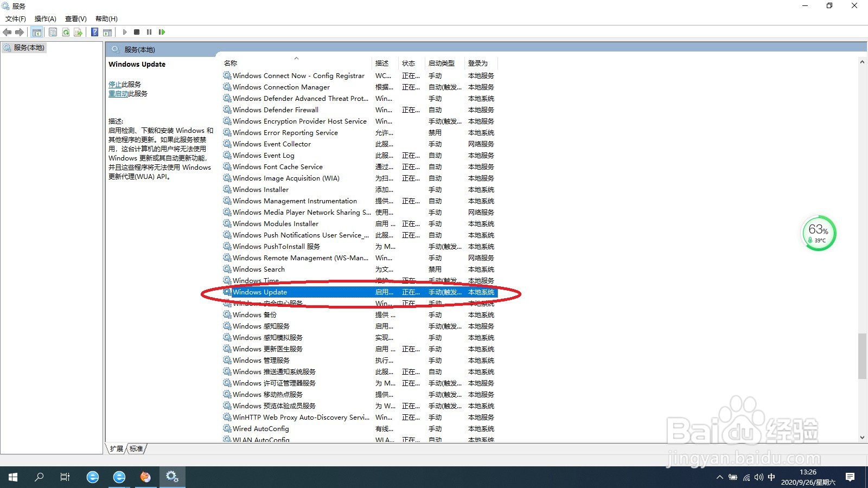
Task: Click the 63% memory usage floating widget
Action: 819,233
